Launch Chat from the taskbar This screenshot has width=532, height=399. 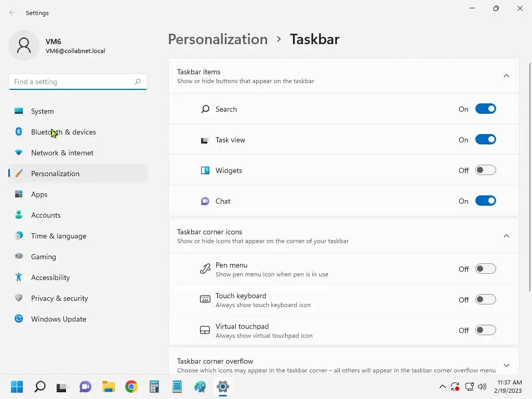[x=85, y=387]
